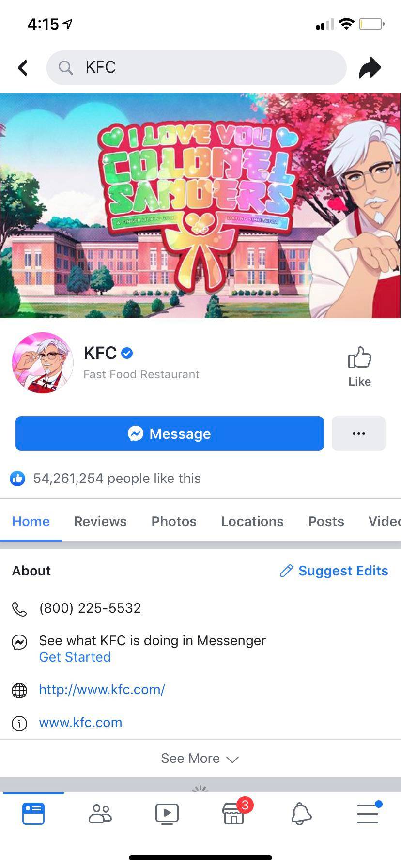Like the KFC page with thumbs-up
Image resolution: width=401 pixels, height=868 pixels.
pyautogui.click(x=359, y=367)
